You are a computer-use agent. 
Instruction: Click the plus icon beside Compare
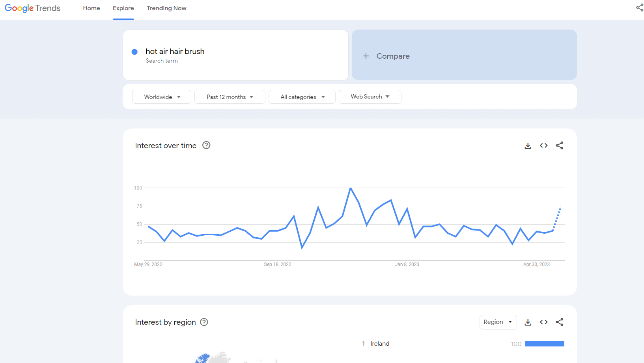tap(366, 56)
